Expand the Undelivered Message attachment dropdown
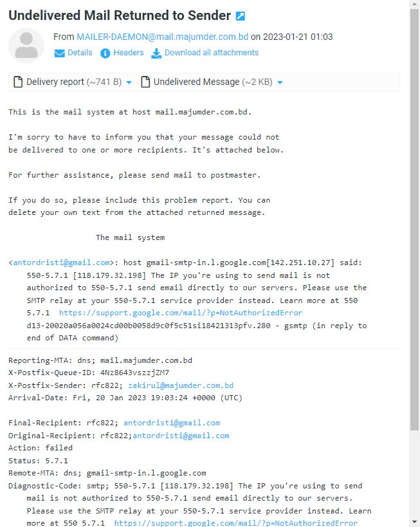 point(280,82)
